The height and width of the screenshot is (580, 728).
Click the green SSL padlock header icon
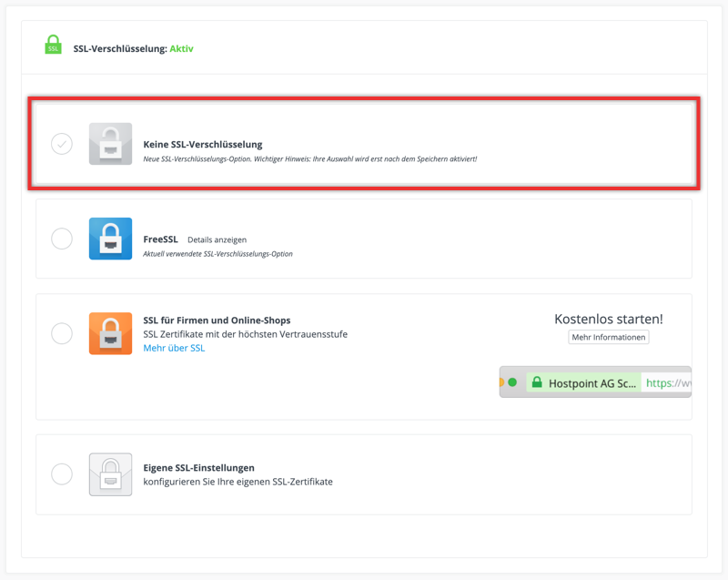(54, 45)
